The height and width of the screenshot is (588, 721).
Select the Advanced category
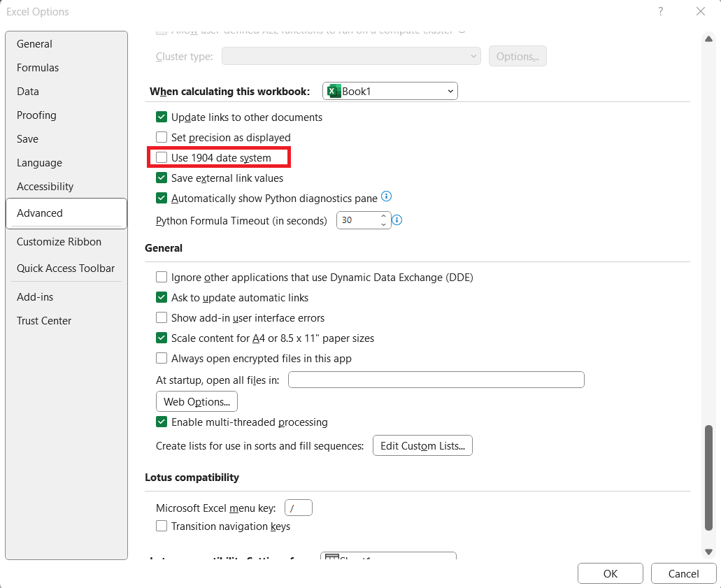coord(66,213)
